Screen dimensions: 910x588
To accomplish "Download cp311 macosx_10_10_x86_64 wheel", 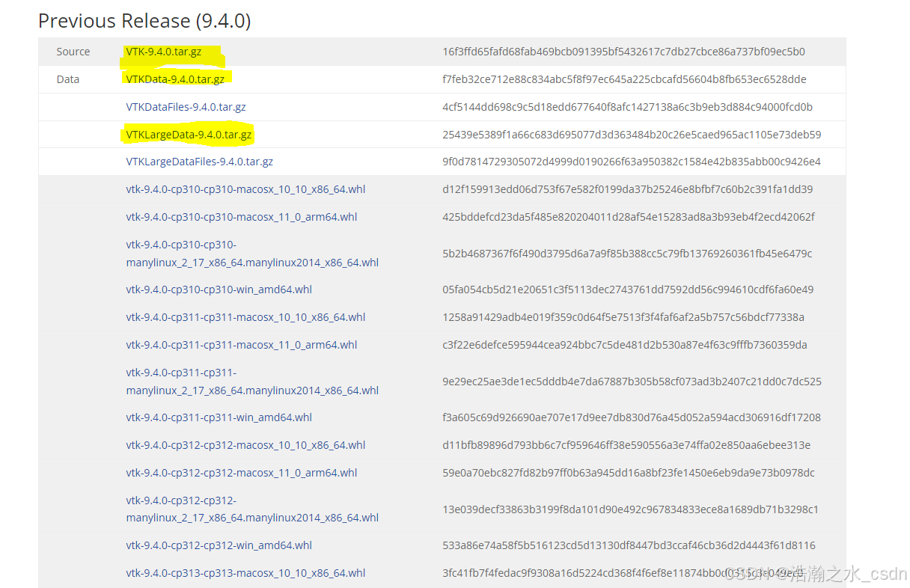I will (x=245, y=317).
